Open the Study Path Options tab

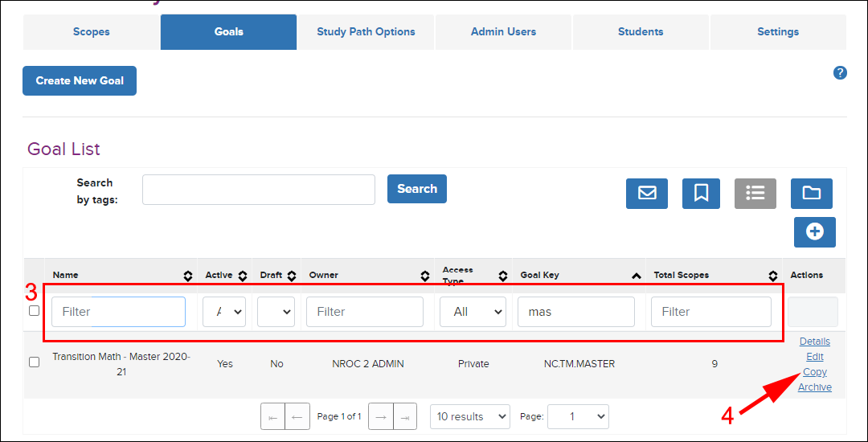(x=366, y=32)
